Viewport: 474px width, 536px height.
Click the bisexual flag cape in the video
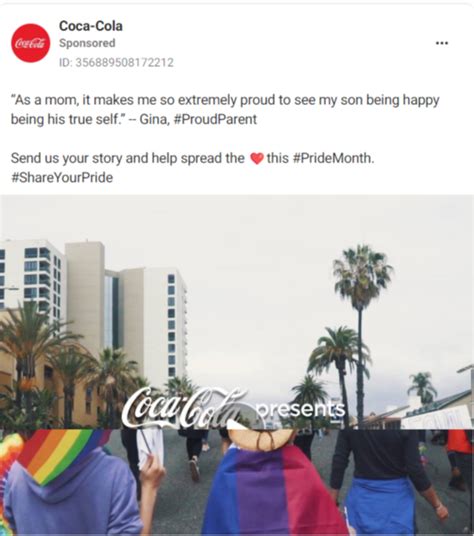pos(270,492)
